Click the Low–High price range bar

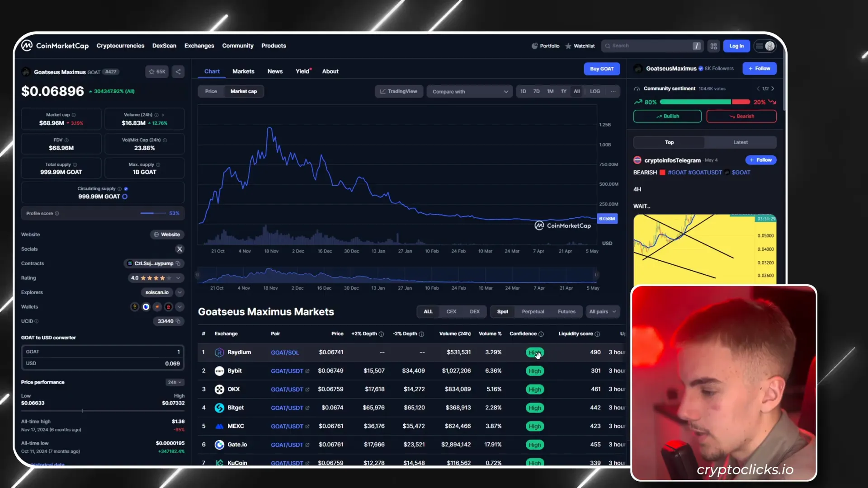point(103,411)
